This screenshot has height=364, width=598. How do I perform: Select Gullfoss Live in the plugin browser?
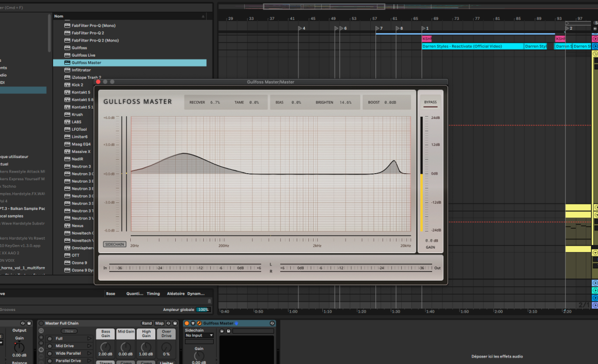click(84, 55)
